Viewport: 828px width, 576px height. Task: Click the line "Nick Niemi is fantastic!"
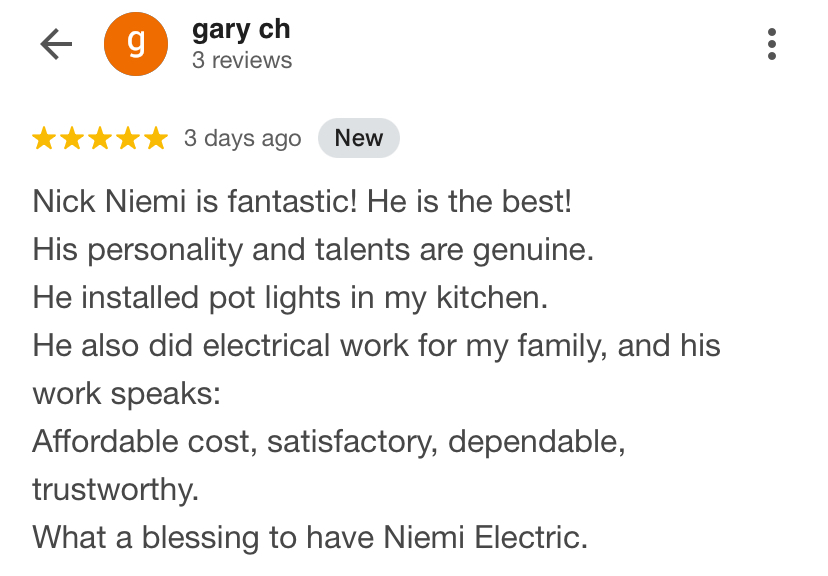[302, 201]
